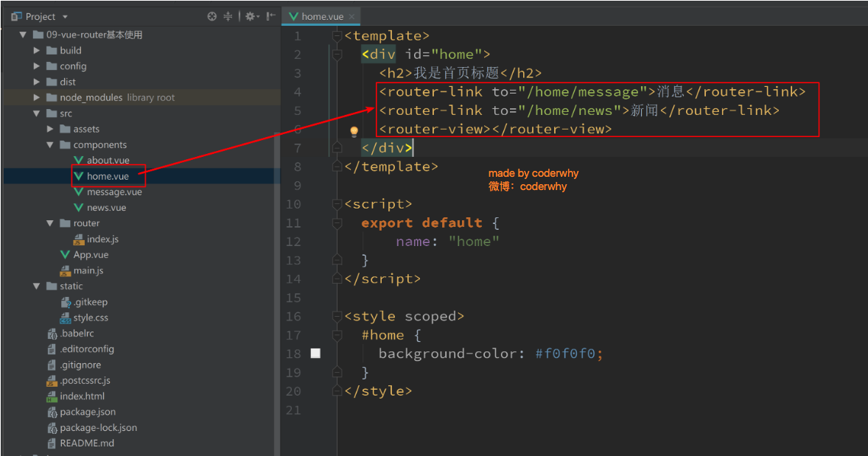This screenshot has height=456, width=868.
Task: Fold the style scoped block on line 16
Action: [x=337, y=317]
